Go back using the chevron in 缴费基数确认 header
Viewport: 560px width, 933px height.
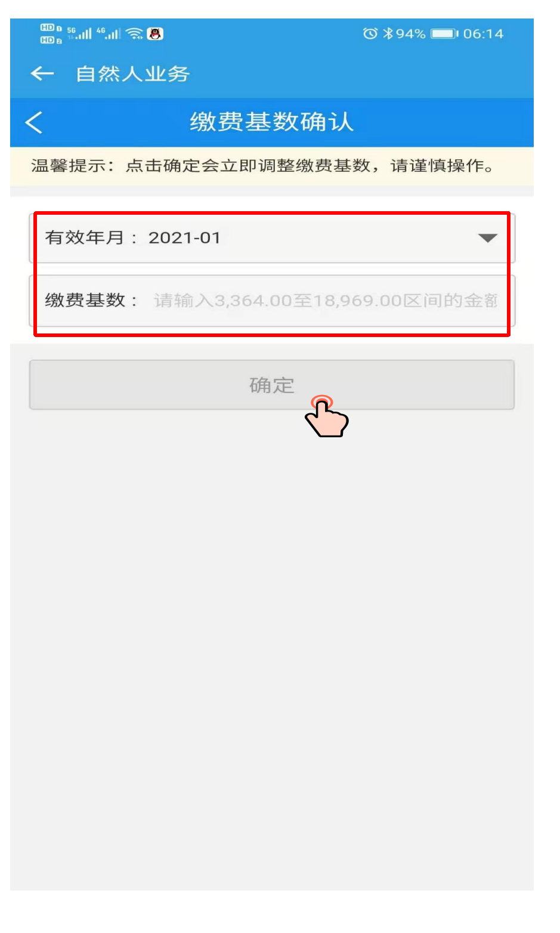tap(34, 122)
